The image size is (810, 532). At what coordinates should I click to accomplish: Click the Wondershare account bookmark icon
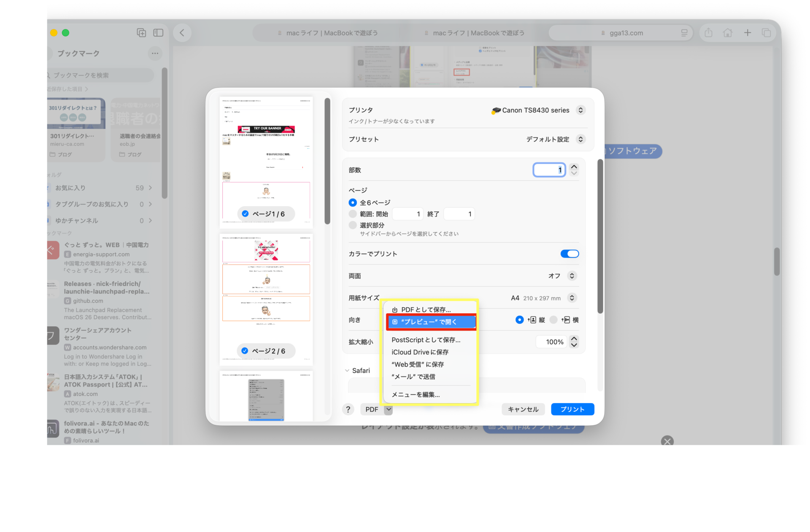[x=53, y=336]
